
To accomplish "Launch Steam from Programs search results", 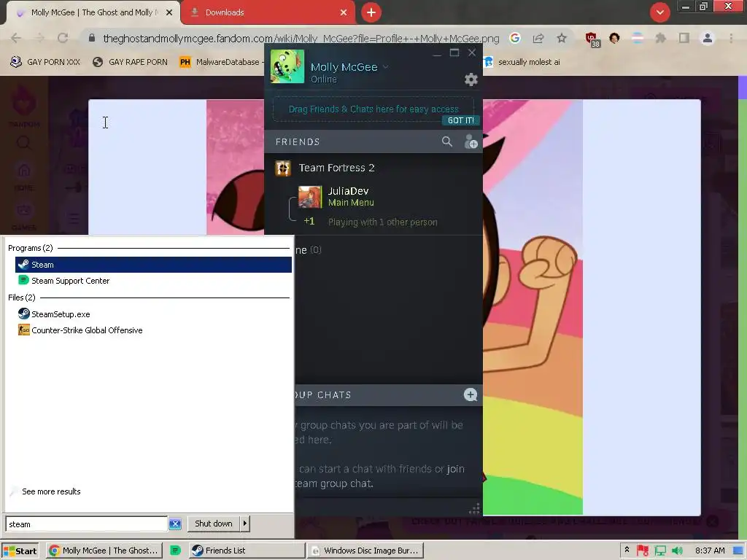I will [x=153, y=265].
